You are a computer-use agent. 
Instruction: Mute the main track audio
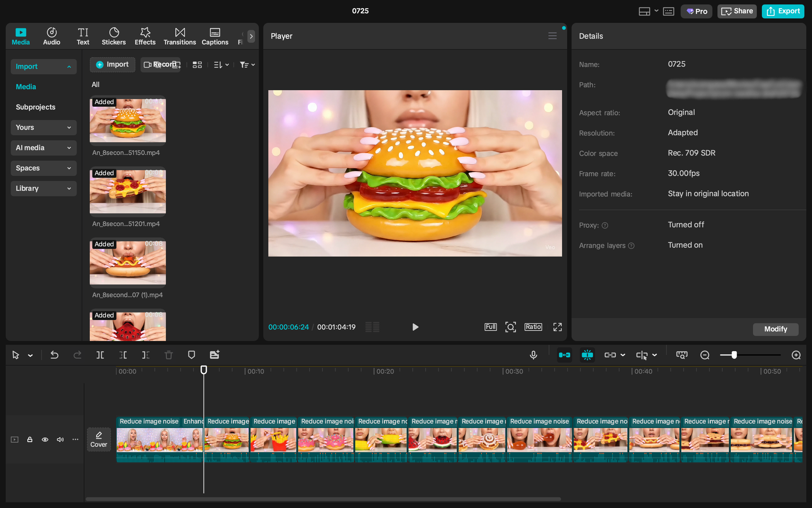coord(60,439)
